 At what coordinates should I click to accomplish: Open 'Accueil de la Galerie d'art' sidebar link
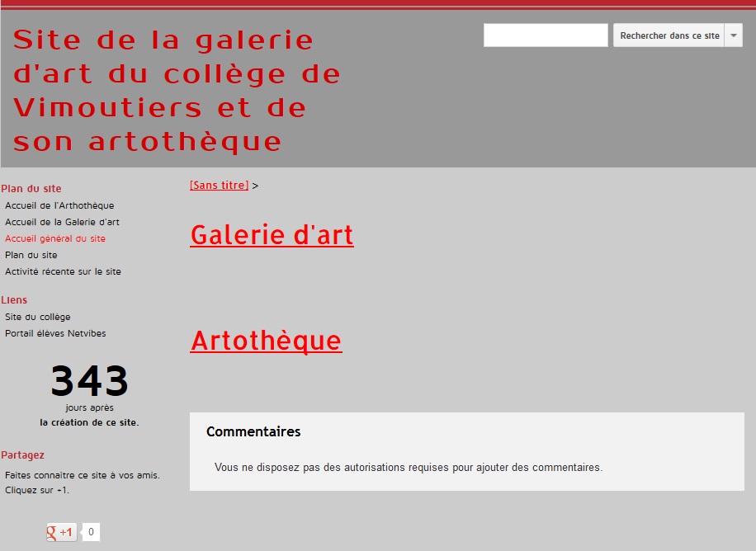62,222
